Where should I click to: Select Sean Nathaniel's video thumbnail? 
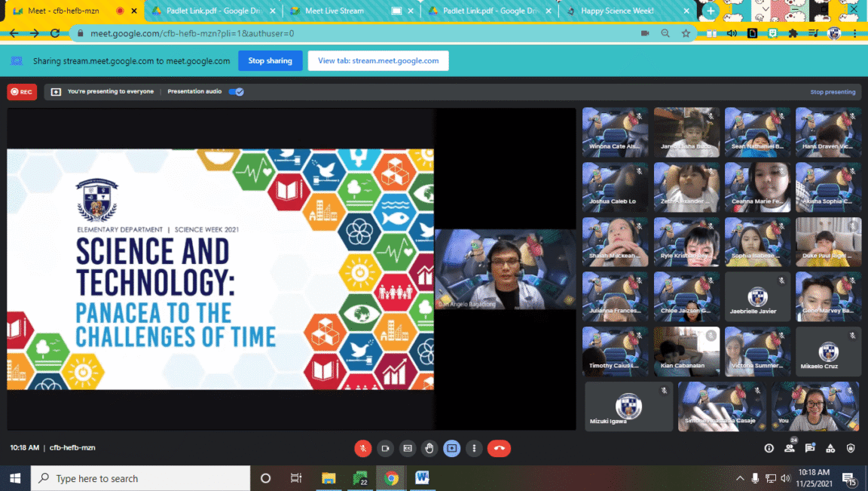(x=757, y=132)
